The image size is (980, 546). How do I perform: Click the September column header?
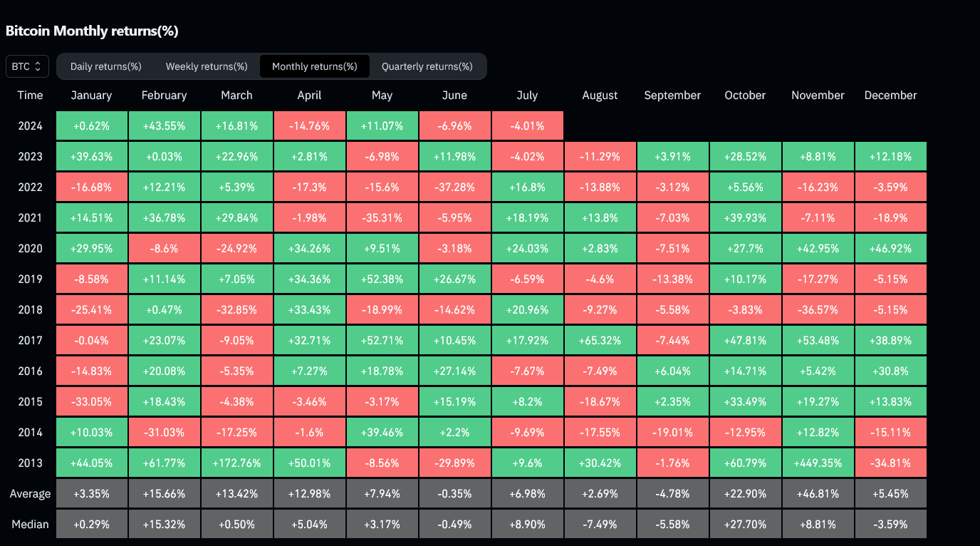point(672,95)
